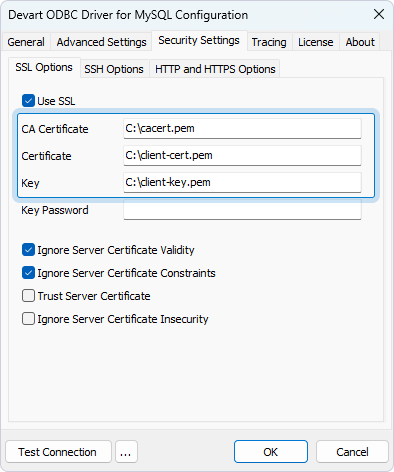
Task: Click the CA Certificate label
Action: click(55, 129)
